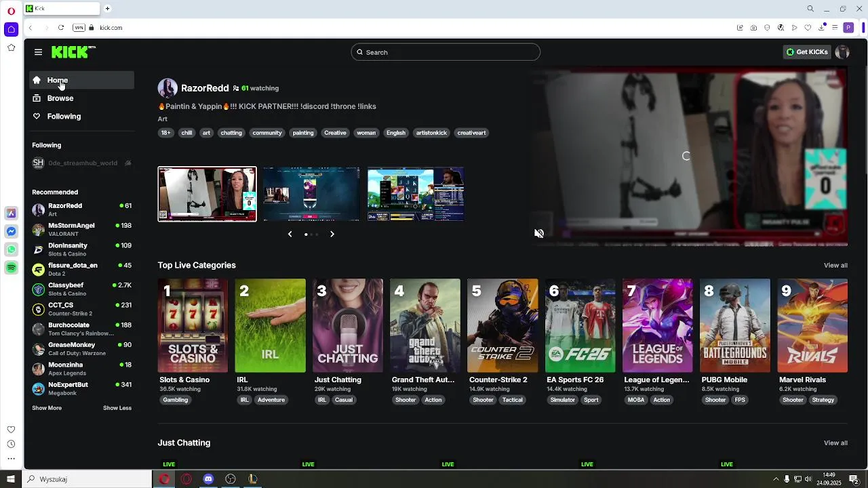Image resolution: width=868 pixels, height=488 pixels.
Task: Open League of Legends from the taskbar
Action: (x=252, y=479)
